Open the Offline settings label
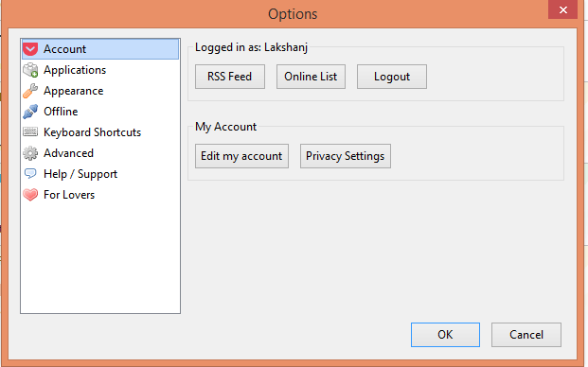This screenshot has height=367, width=588. tap(61, 112)
